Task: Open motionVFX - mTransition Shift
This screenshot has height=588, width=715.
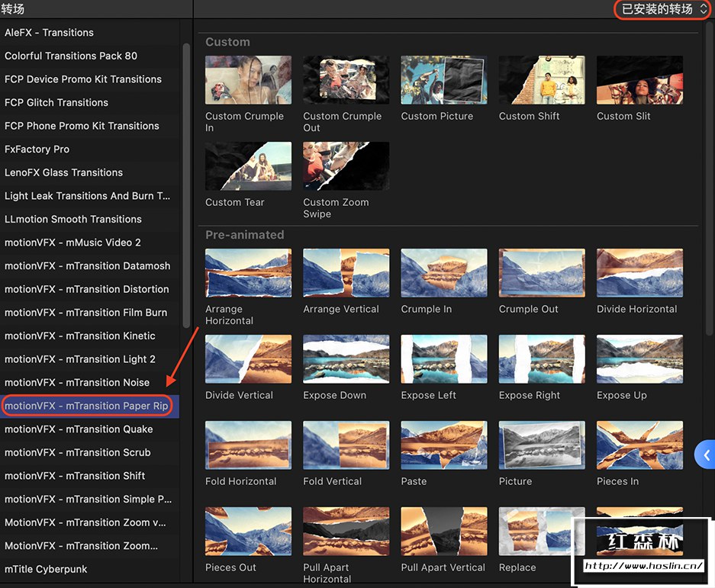Action: pyautogui.click(x=90, y=475)
